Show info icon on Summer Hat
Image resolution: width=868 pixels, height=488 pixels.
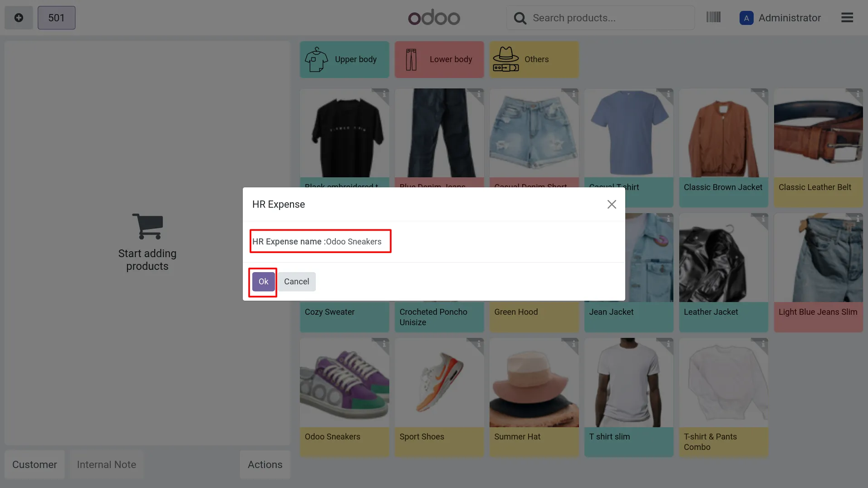[x=573, y=343]
